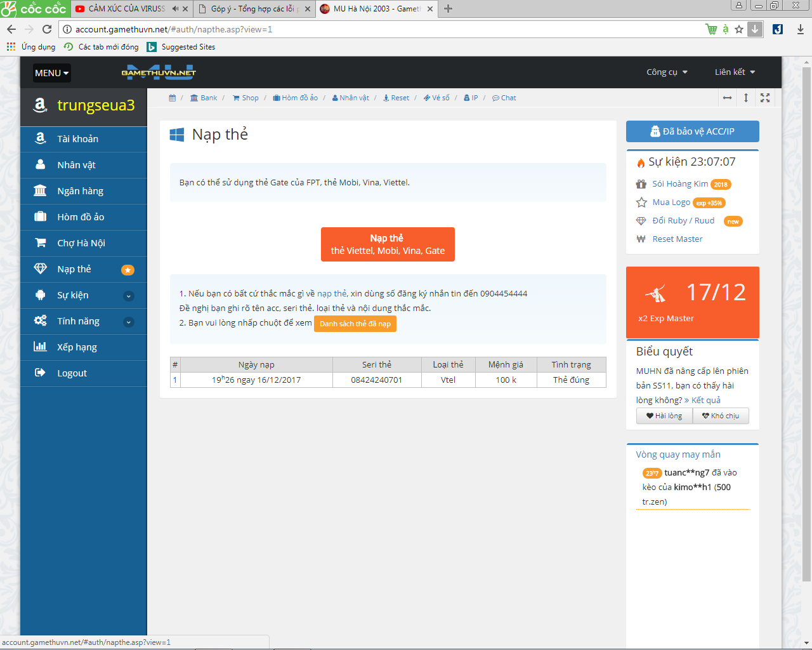Vote Khó chịu in the poll
The width and height of the screenshot is (812, 650).
[x=721, y=416]
